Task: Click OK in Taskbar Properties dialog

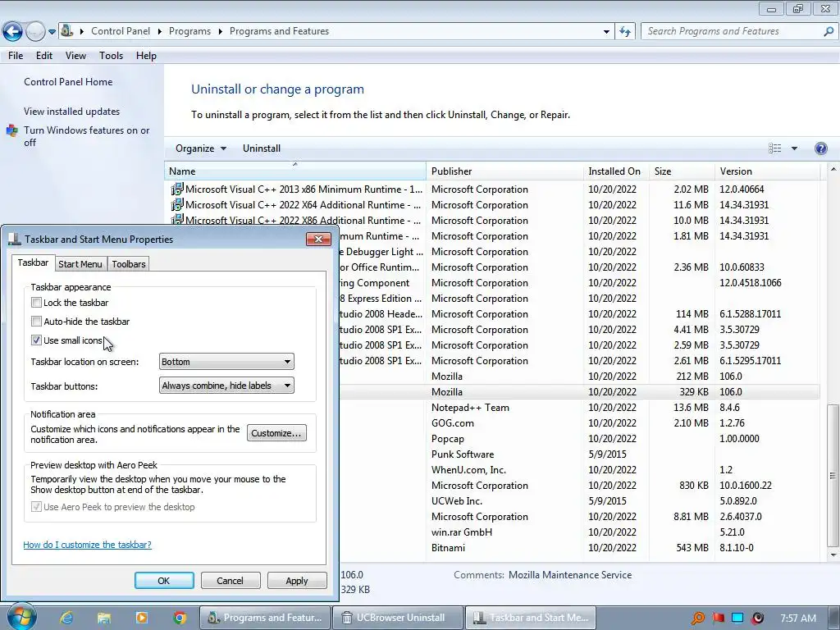Action: pyautogui.click(x=164, y=581)
